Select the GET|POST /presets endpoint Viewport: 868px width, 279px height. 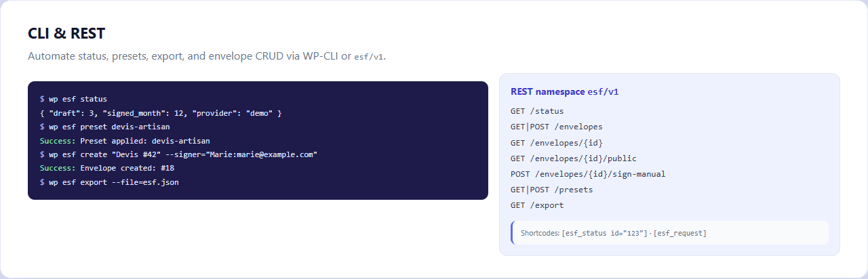552,190
